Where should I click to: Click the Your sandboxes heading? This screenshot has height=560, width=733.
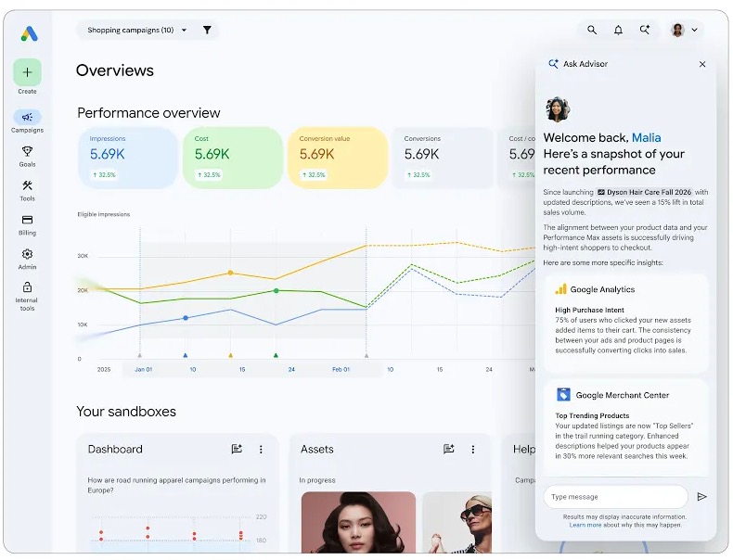click(x=126, y=411)
